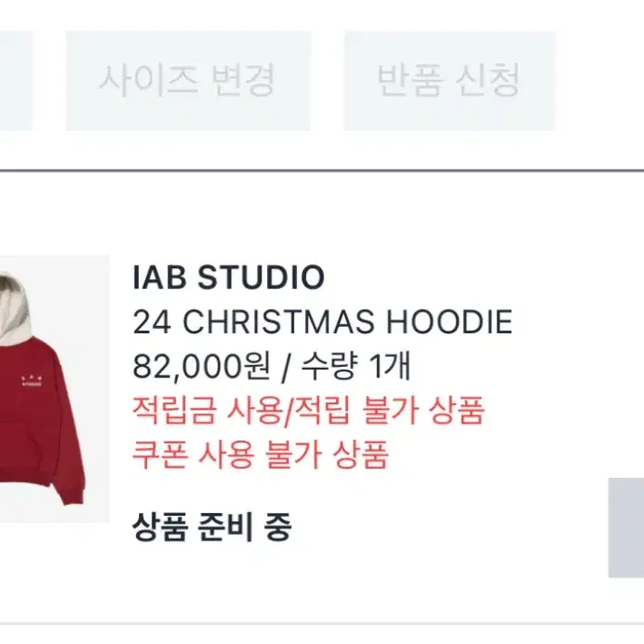
Task: Click the 사이즈 변경 button
Action: tap(188, 81)
